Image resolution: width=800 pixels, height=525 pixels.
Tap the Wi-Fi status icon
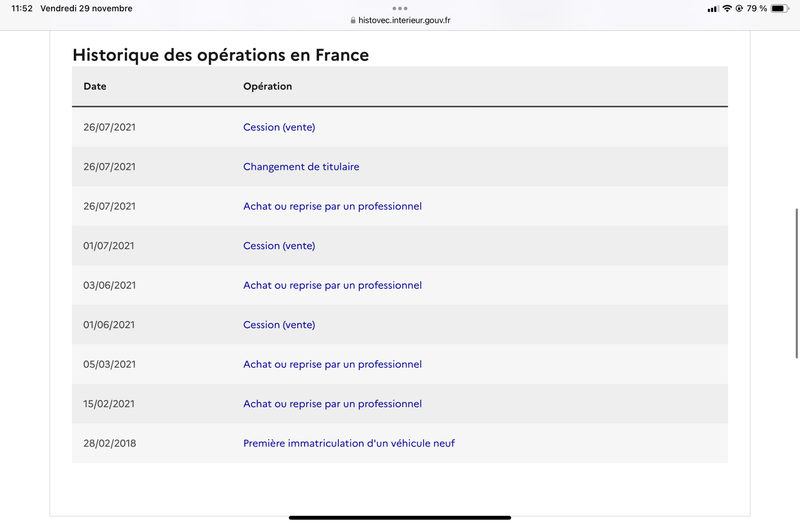[x=727, y=8]
